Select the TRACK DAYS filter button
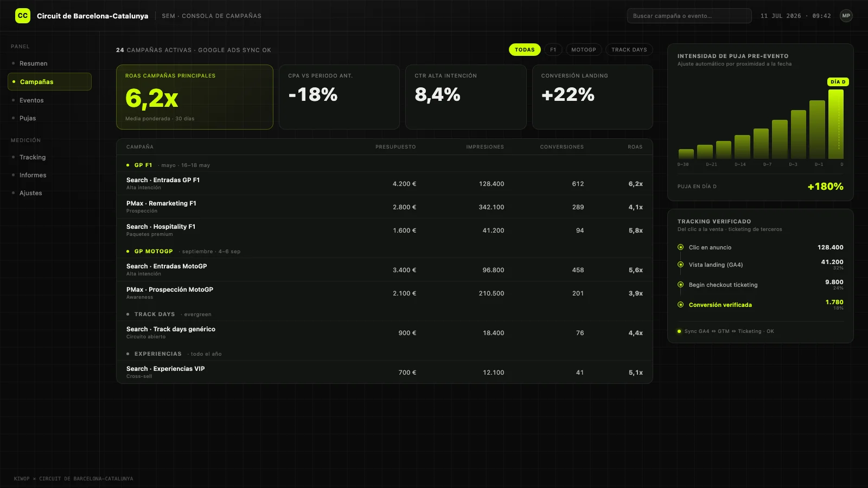The image size is (868, 488). pyautogui.click(x=629, y=50)
